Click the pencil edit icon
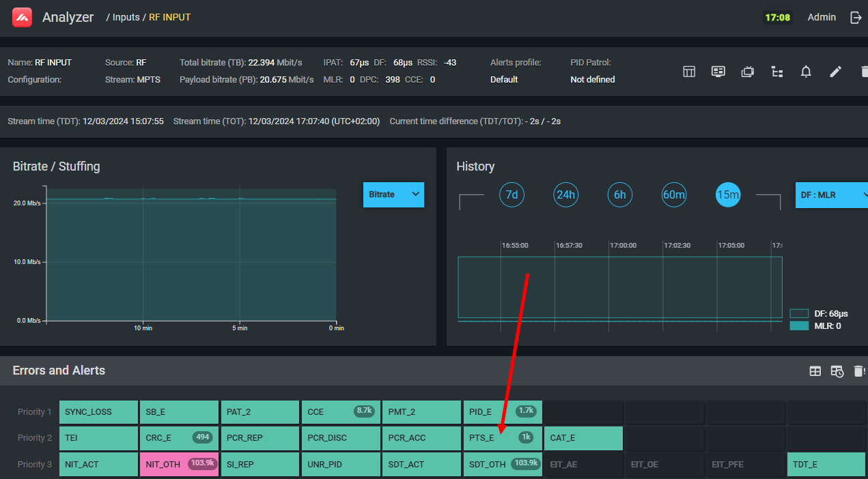The height and width of the screenshot is (479, 868). point(835,72)
